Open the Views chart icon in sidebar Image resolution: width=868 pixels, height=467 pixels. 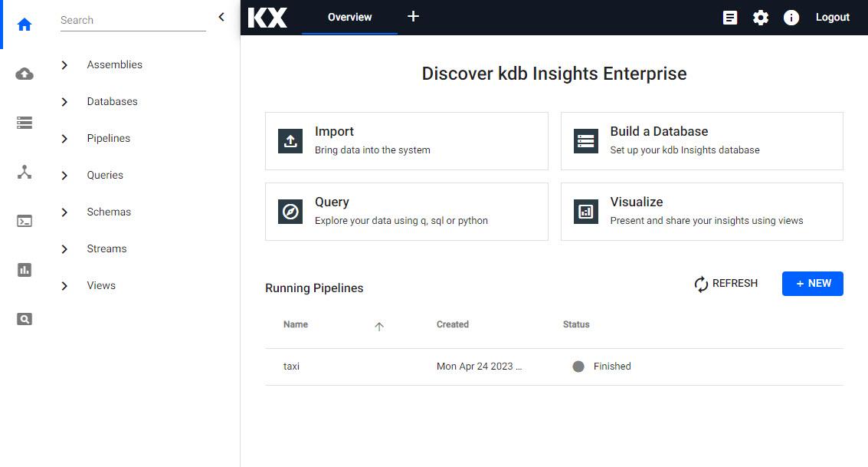pos(25,270)
